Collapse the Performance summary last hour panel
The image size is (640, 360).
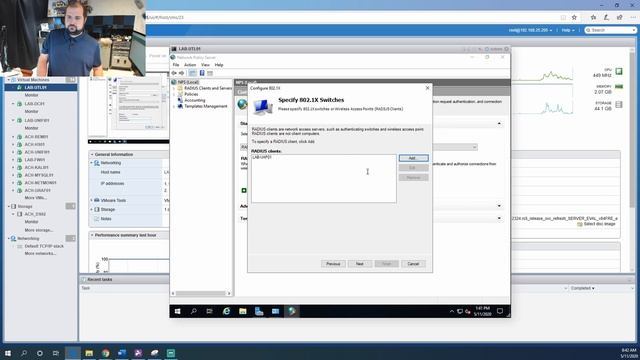[x=92, y=235]
